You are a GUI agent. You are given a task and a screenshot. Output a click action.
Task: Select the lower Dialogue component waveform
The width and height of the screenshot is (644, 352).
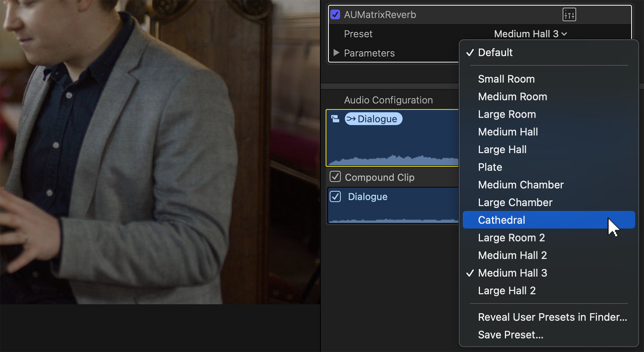[393, 206]
